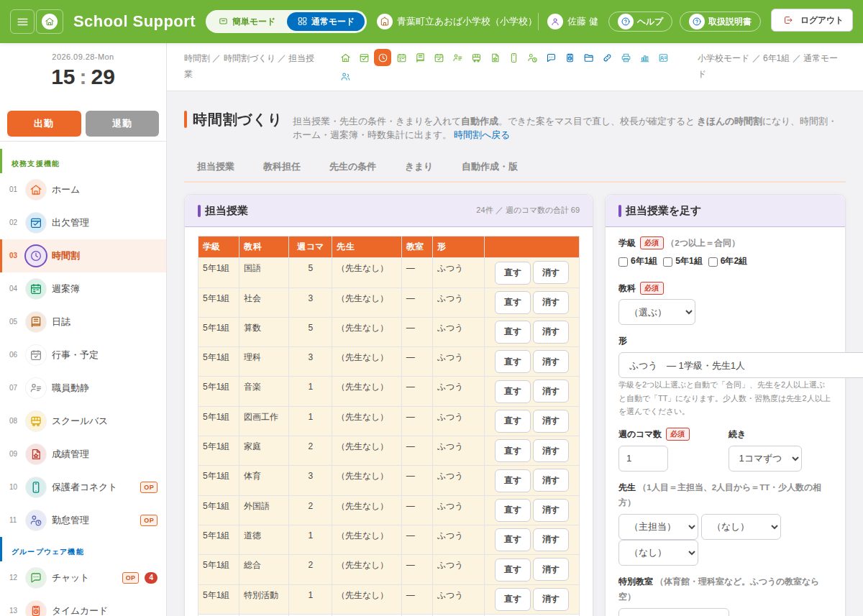This screenshot has height=616, width=863.
Task: Open the hamburger menu in the header
Action: 22,22
